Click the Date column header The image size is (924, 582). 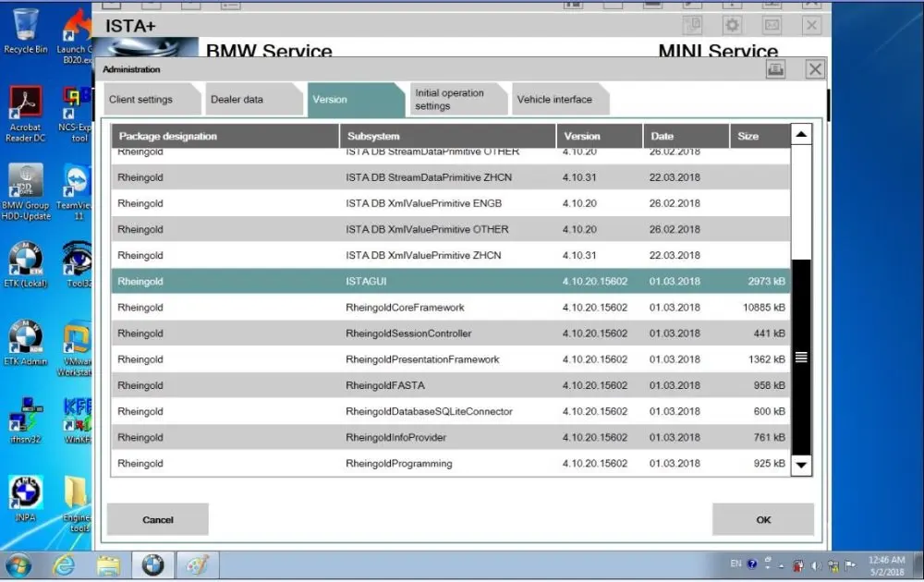point(686,136)
